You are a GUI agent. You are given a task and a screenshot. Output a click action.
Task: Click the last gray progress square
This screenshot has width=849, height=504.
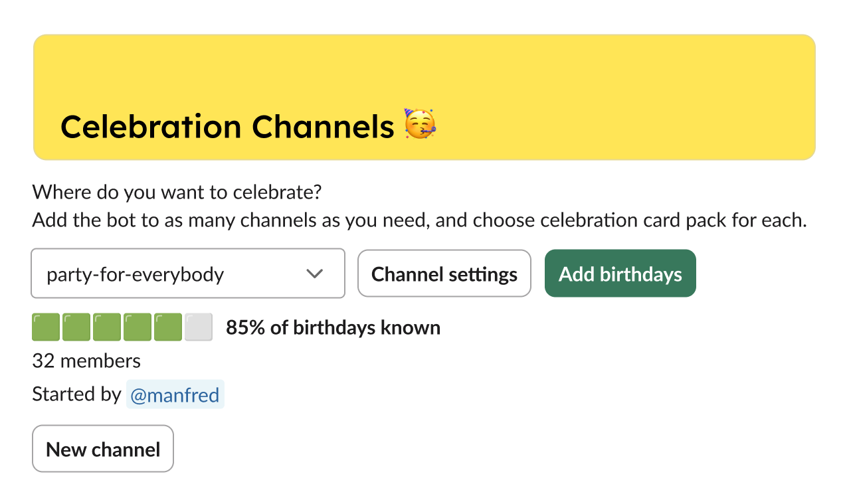tap(198, 327)
